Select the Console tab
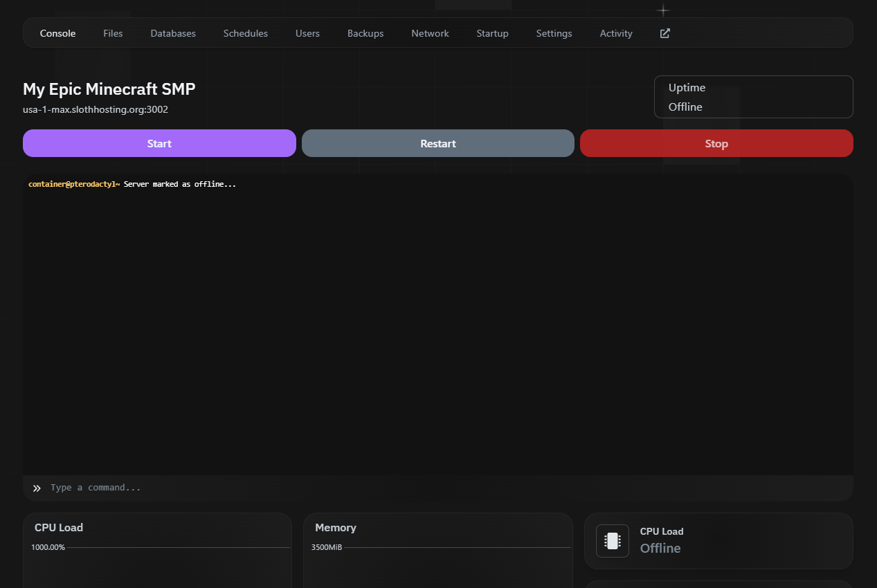This screenshot has height=588, width=877. [x=57, y=33]
